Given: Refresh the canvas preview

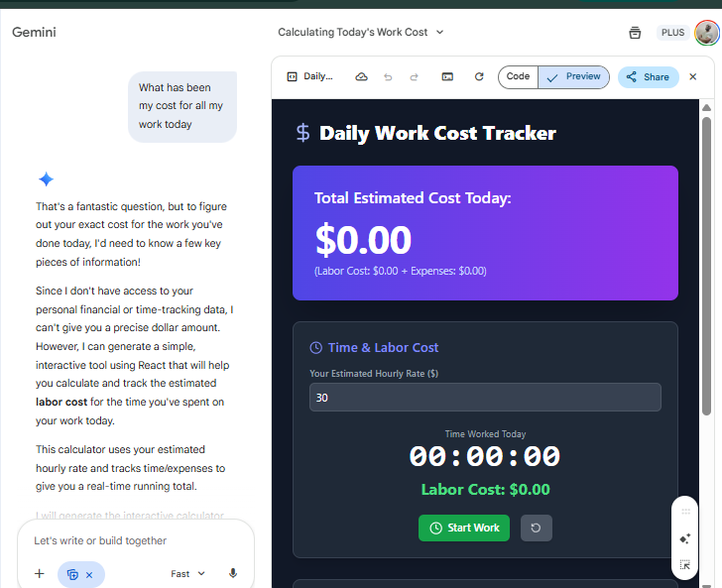Looking at the screenshot, I should coord(479,76).
